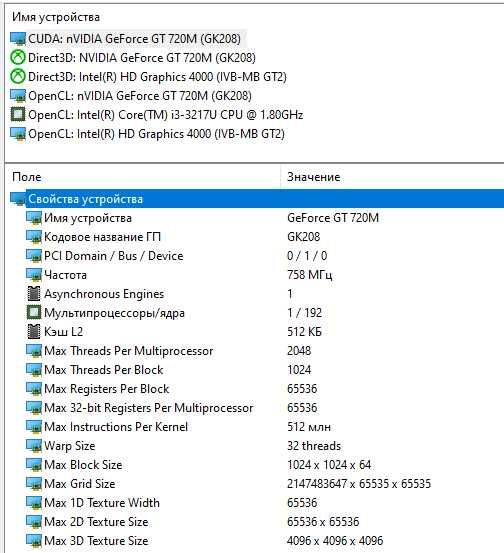
Task: Select OpenCL: Intel(R) Core(TM) i3-3217U CPU device
Action: tap(166, 115)
